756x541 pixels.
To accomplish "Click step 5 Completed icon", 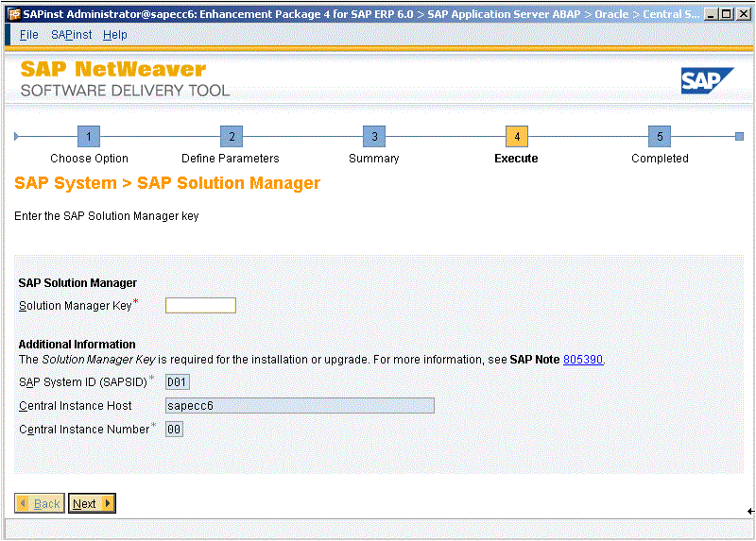I will pyautogui.click(x=660, y=136).
